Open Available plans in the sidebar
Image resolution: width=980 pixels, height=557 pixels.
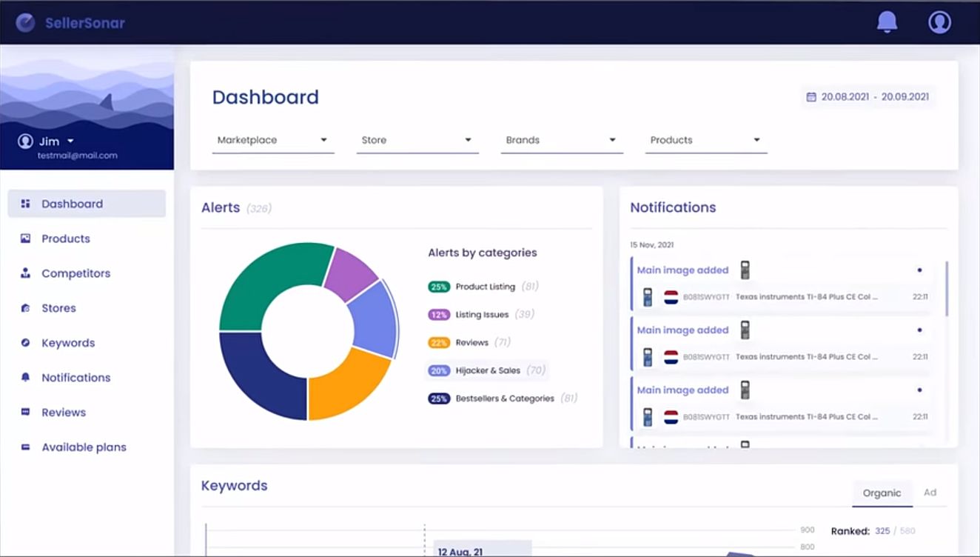[x=84, y=447]
